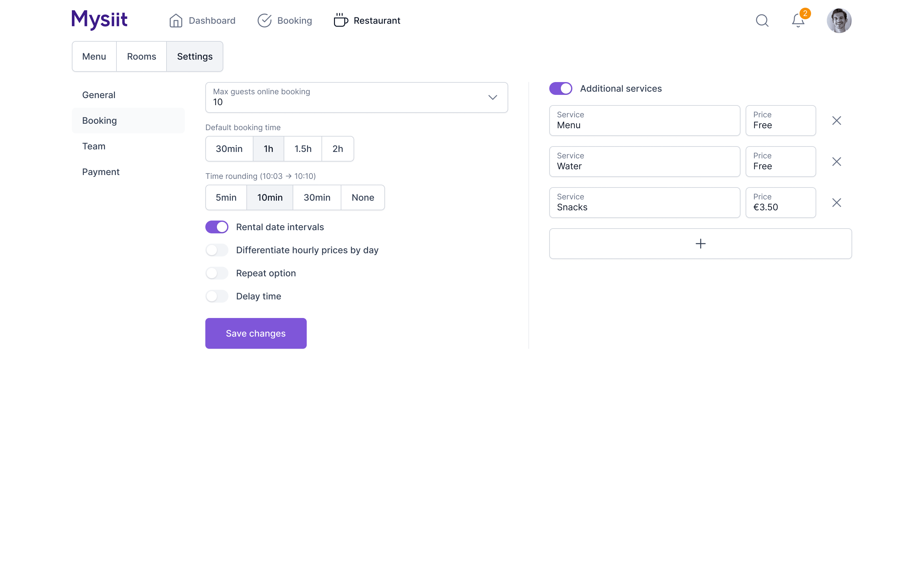This screenshot has height=577, width=924.
Task: Click the Booking checkmark icon
Action: (264, 21)
